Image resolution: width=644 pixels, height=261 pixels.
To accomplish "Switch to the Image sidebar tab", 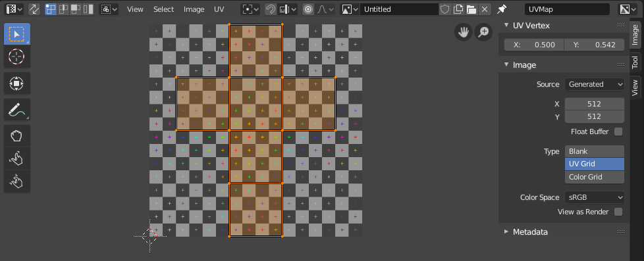I will (635, 34).
